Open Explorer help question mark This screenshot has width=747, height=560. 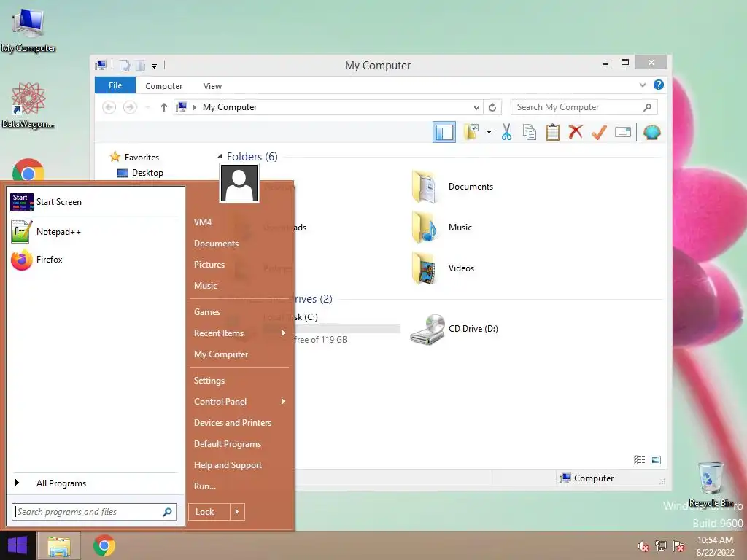[659, 85]
